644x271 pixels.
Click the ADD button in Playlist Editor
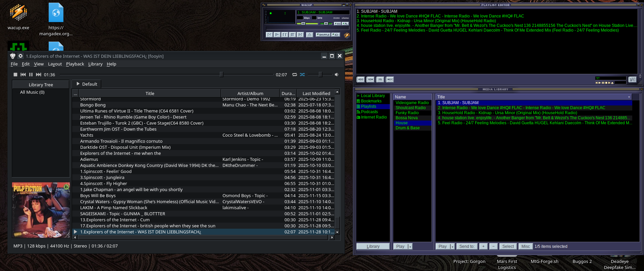pos(360,80)
